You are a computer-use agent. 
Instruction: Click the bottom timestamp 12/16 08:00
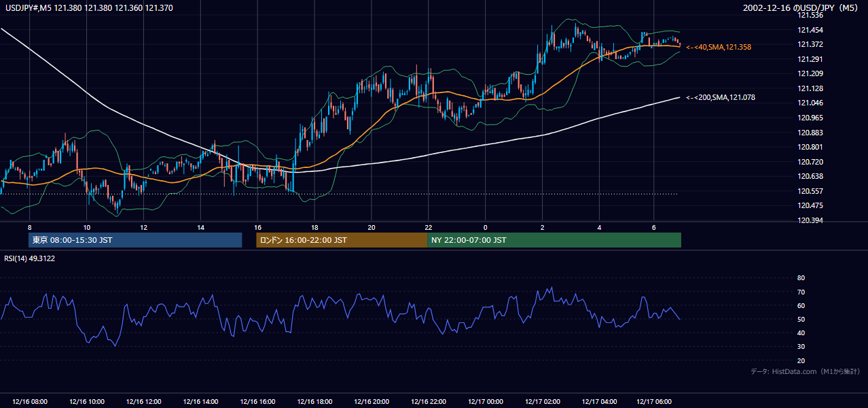pos(30,402)
